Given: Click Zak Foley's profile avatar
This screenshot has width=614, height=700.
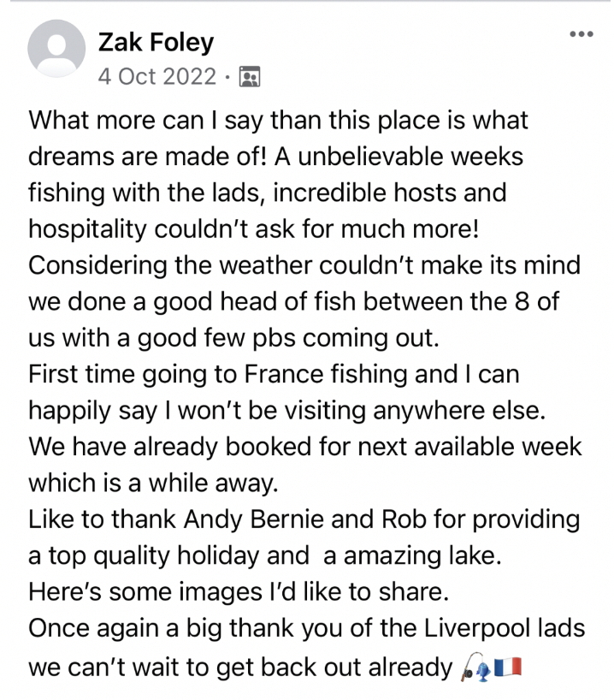Looking at the screenshot, I should (x=56, y=48).
